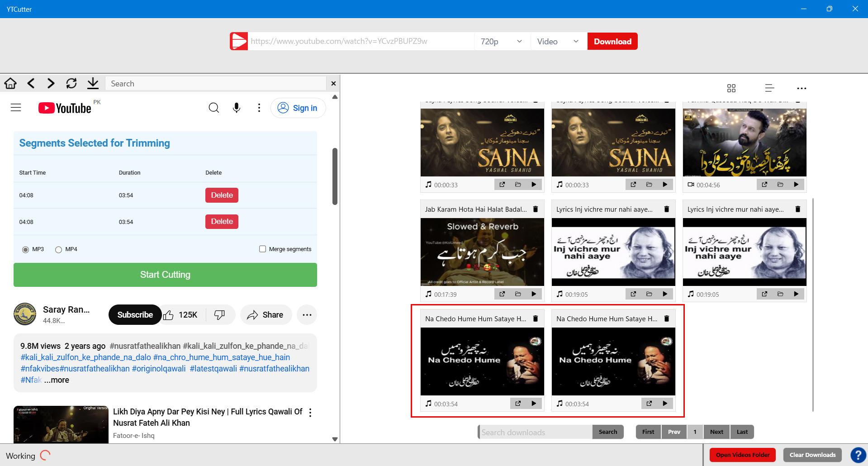
Task: Focus the browser Search field
Action: (216, 84)
